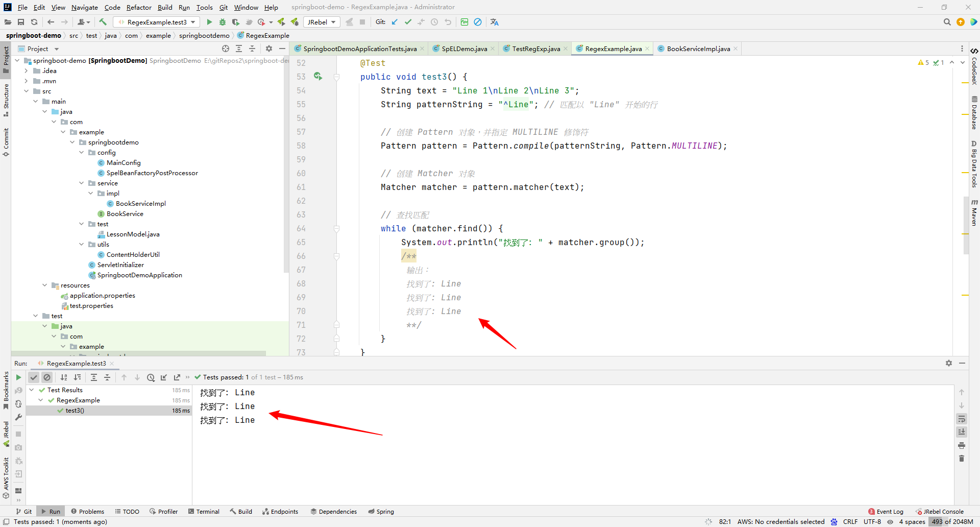This screenshot has height=527, width=980.
Task: Start debugging with the bug icon
Action: click(x=223, y=22)
